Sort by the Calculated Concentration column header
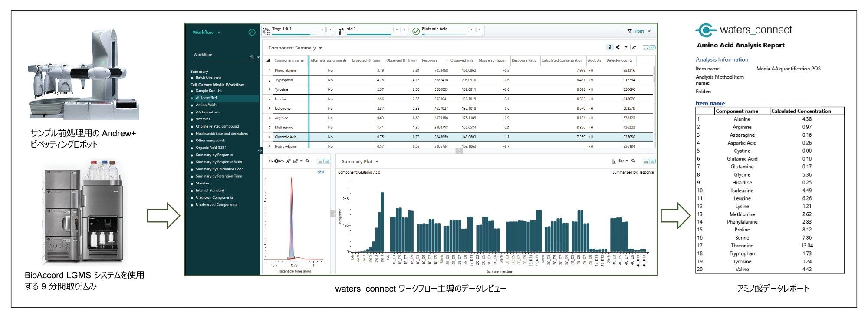The width and height of the screenshot is (868, 319). (562, 60)
